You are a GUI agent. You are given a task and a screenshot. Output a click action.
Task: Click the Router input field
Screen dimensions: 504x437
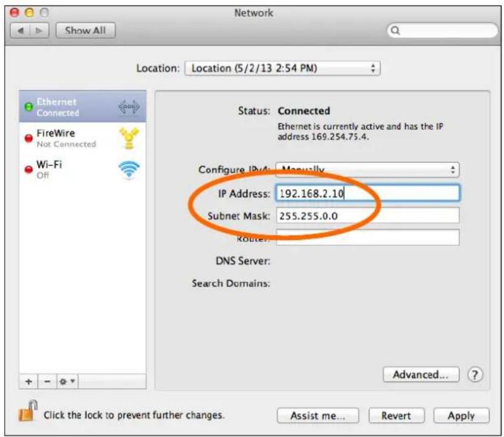tap(367, 238)
